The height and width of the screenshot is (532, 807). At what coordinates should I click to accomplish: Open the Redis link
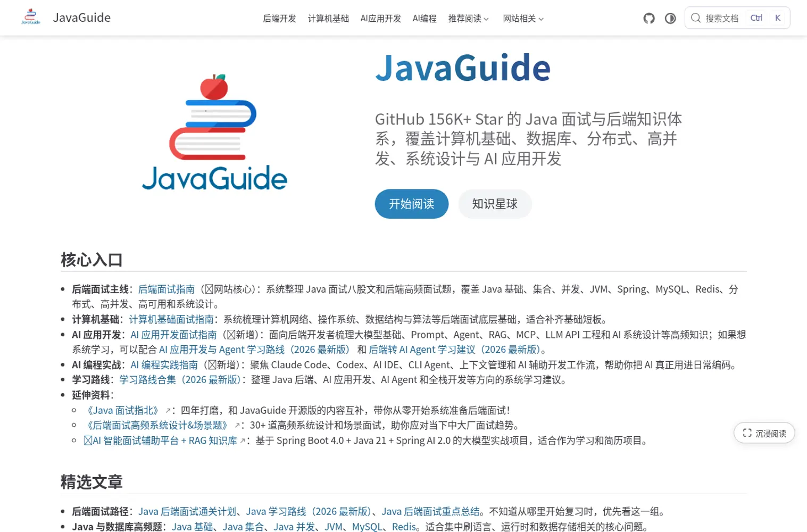404,527
